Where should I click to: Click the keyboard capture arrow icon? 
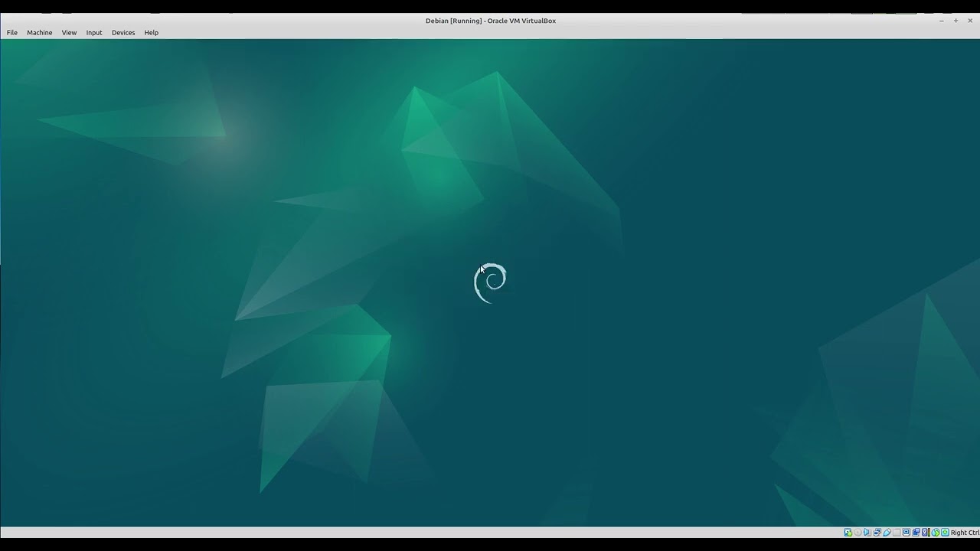[x=945, y=533]
